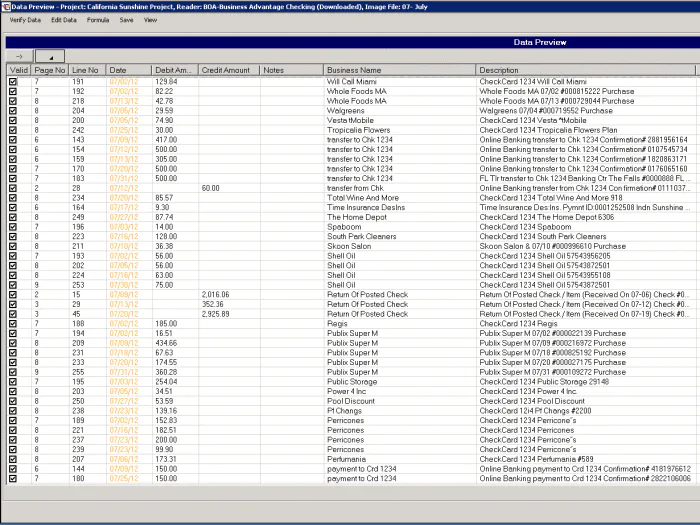700x525 pixels.
Task: Toggle Valid checkbox for Skoon Salon row
Action: pyautogui.click(x=12, y=246)
